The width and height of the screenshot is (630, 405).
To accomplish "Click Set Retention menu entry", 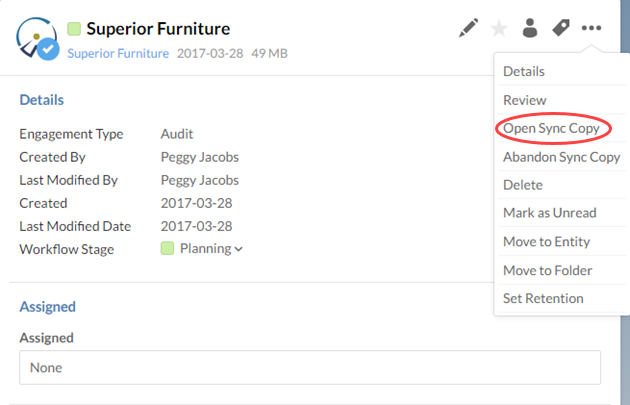I will pyautogui.click(x=543, y=298).
